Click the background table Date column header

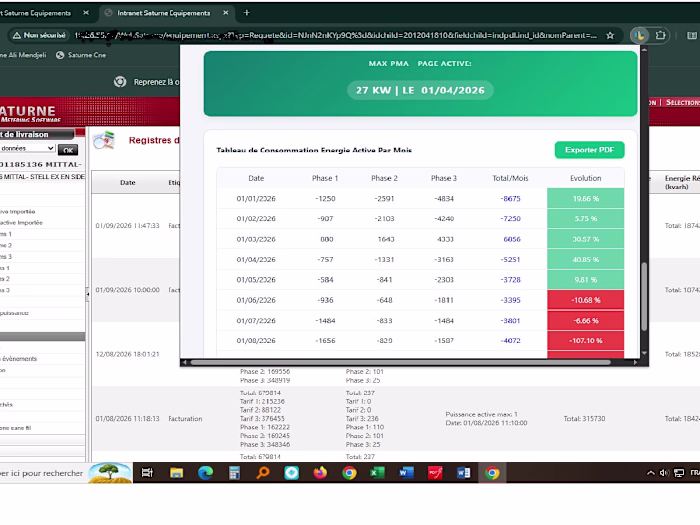128,183
